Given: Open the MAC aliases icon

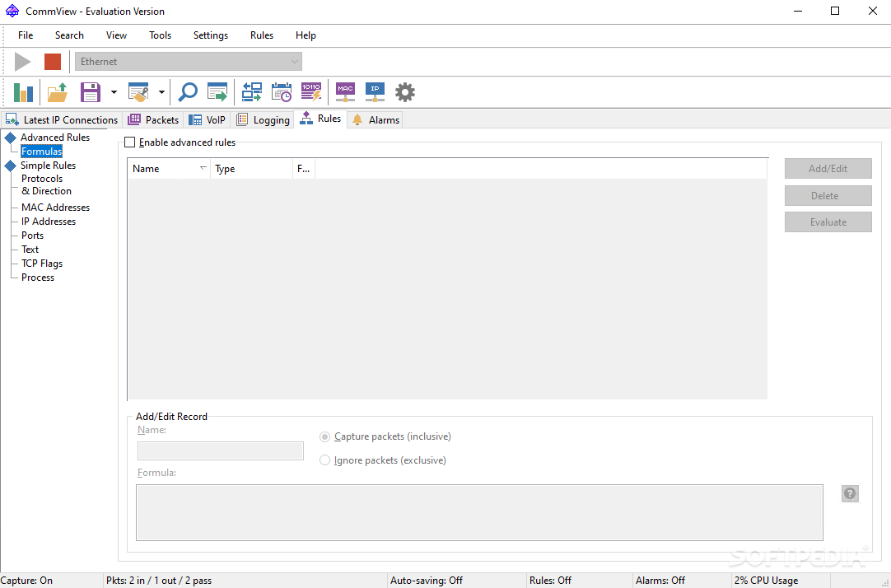Looking at the screenshot, I should (346, 92).
